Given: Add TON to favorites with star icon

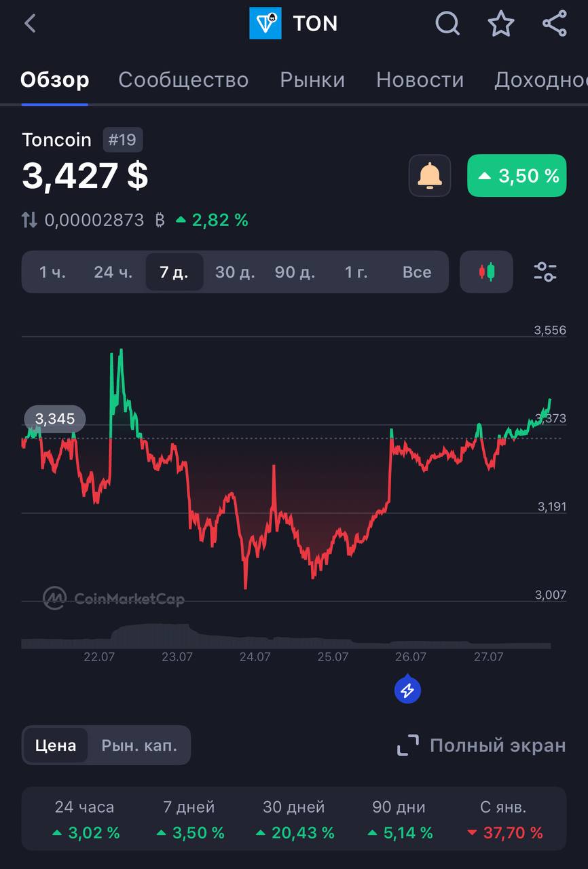Looking at the screenshot, I should click(501, 24).
